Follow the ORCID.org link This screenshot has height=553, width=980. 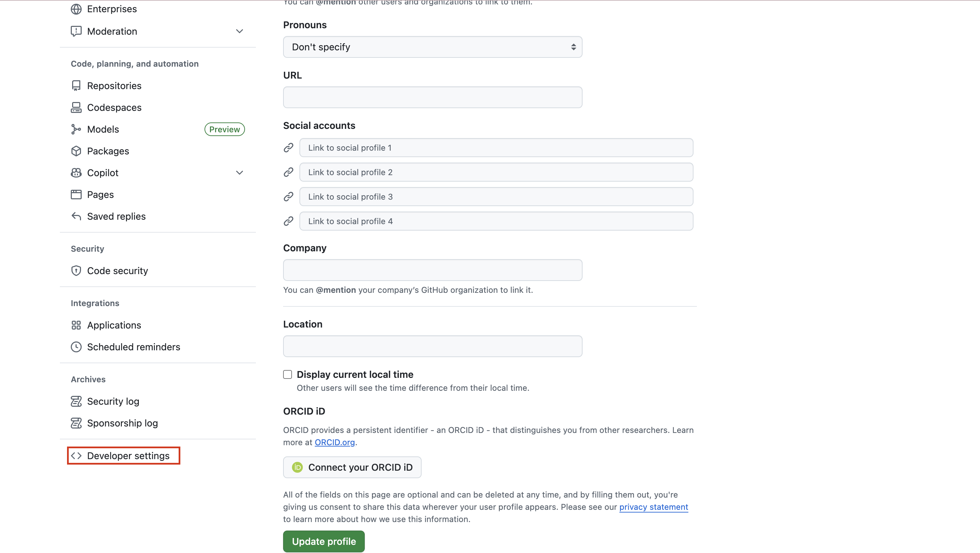point(334,442)
